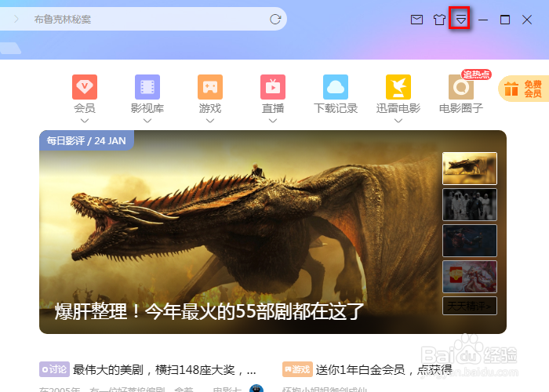
Task: Expand the chevron under 会员
Action: tap(85, 121)
